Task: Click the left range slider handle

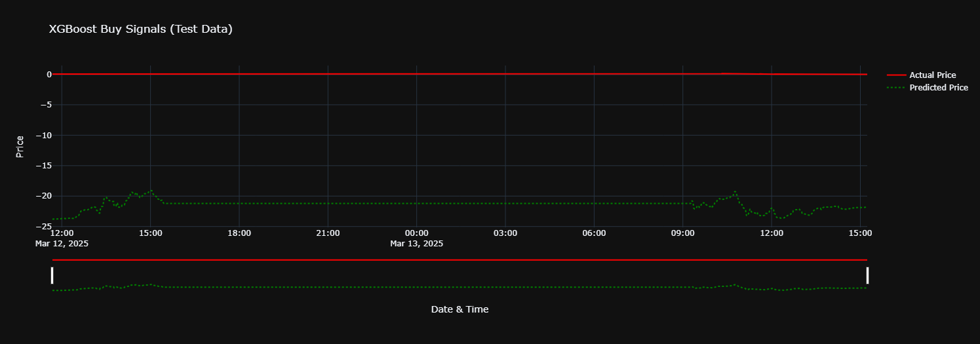Action: click(x=52, y=275)
